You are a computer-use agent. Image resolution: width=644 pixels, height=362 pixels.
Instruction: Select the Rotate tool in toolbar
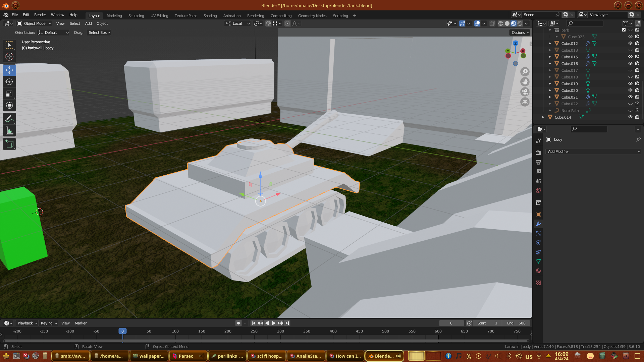click(9, 82)
